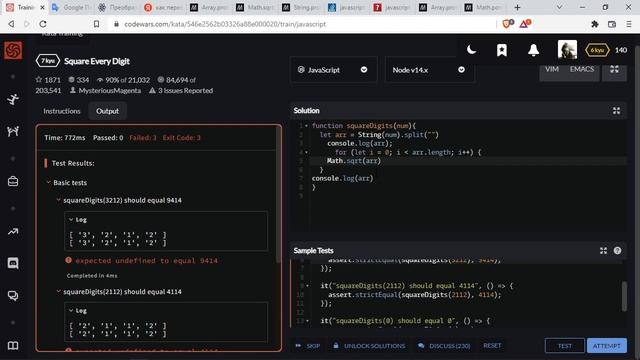Click the Brave Shields icon in address bar
Image resolution: width=640 pixels, height=360 pixels.
[x=507, y=24]
